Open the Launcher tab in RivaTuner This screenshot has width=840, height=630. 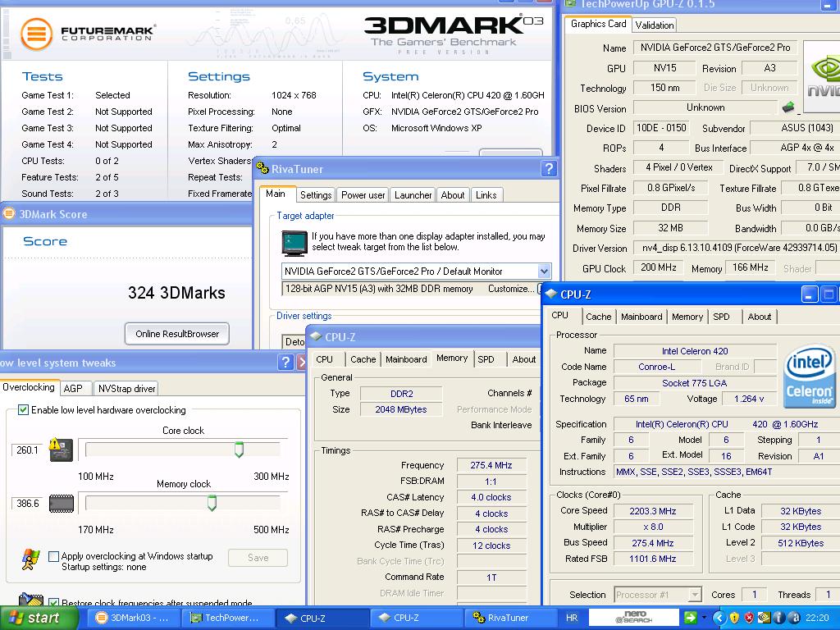pyautogui.click(x=413, y=195)
